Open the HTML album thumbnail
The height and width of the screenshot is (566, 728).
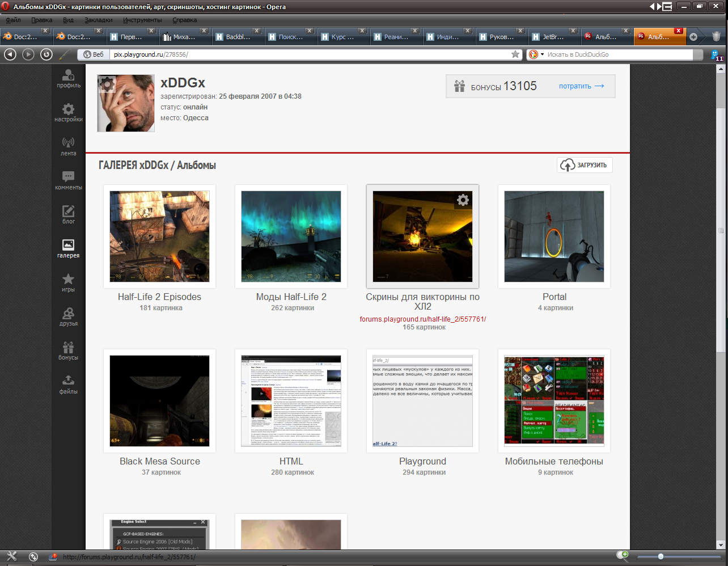coord(291,401)
